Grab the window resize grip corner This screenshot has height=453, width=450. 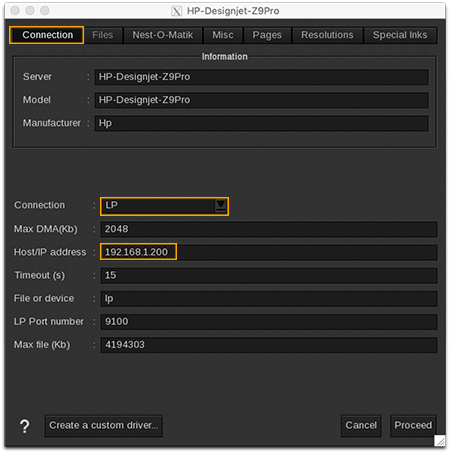[x=440, y=440]
